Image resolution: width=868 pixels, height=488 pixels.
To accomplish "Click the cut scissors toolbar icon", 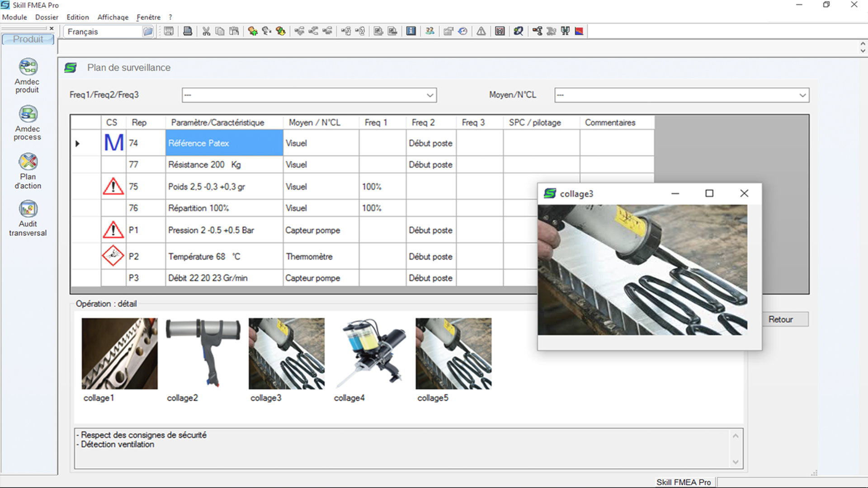I will (x=206, y=31).
